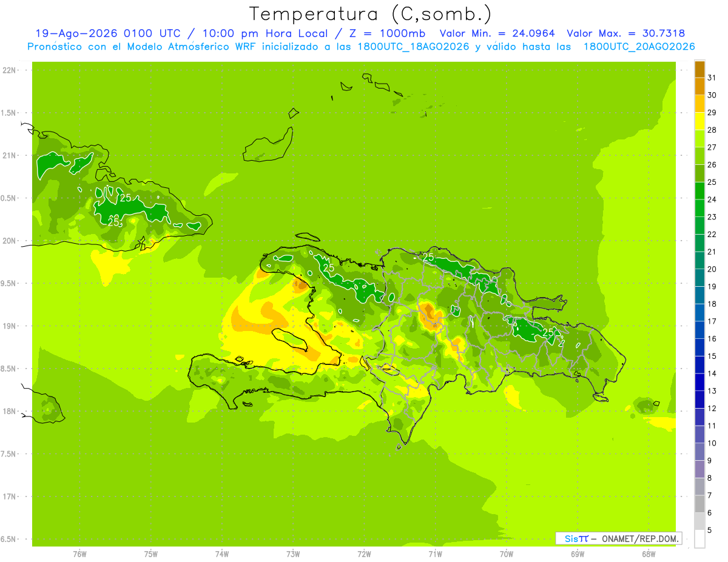Image resolution: width=728 pixels, height=562 pixels.
Task: Click the legend scale value "28"
Action: pos(712,130)
